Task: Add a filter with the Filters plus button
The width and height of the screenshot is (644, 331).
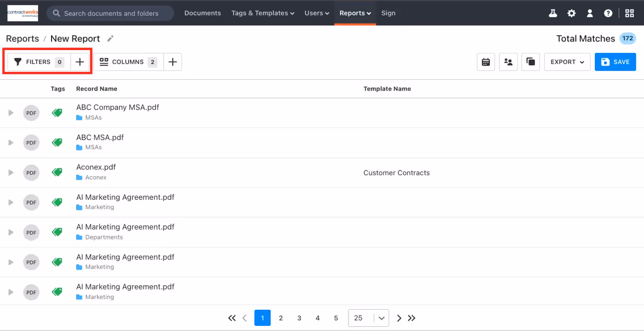Action: pos(79,61)
